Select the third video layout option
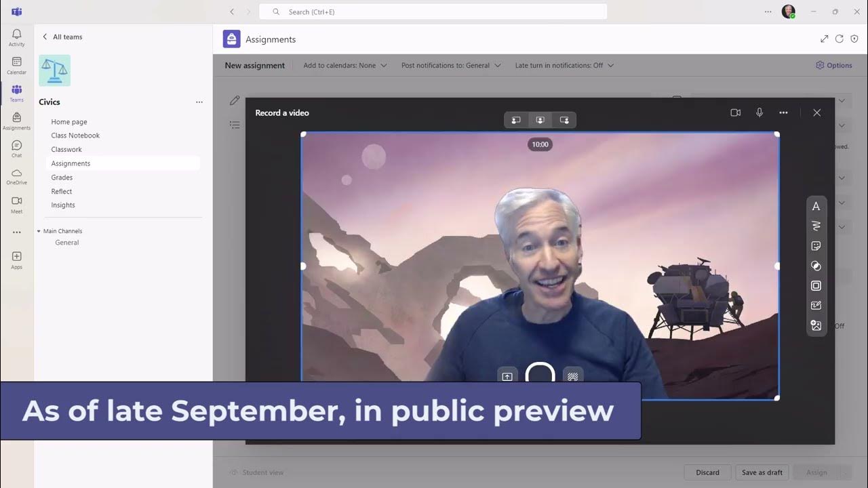This screenshot has width=868, height=488. [564, 120]
